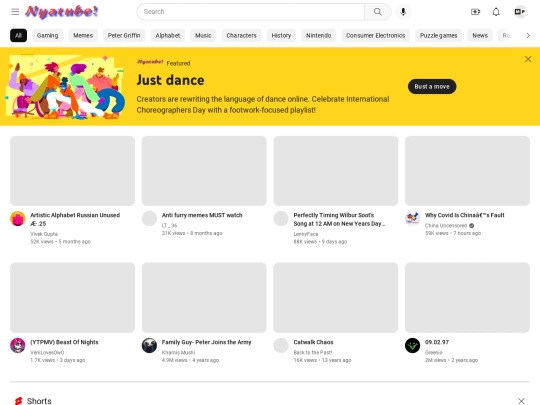The width and height of the screenshot is (540, 405).
Task: Open China Uncensored channel avatar
Action: (x=412, y=218)
